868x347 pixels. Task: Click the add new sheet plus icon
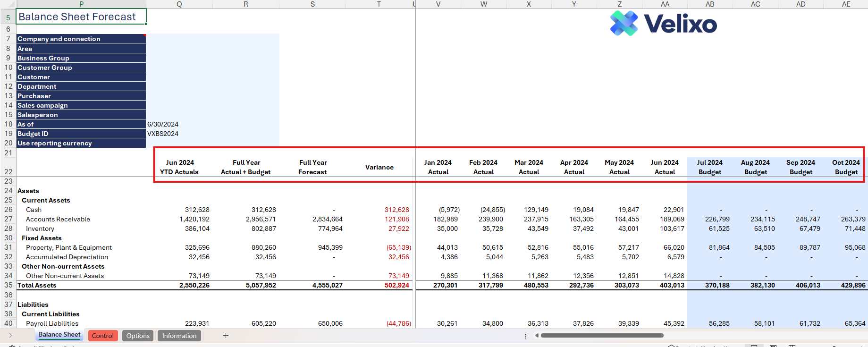pos(226,336)
